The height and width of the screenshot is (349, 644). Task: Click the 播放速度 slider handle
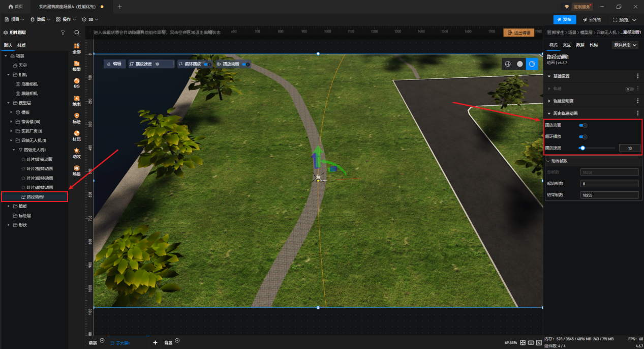pos(582,148)
